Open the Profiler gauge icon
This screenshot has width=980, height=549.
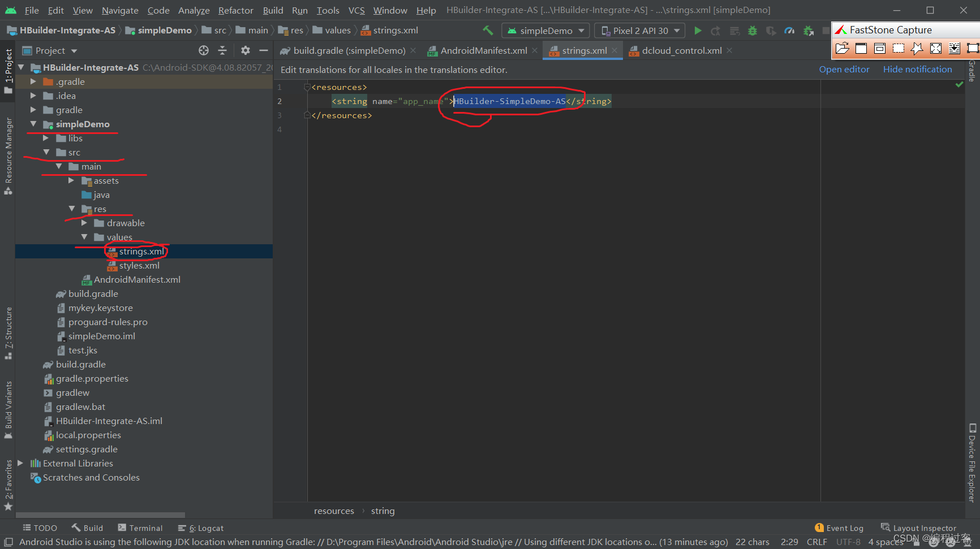(789, 31)
